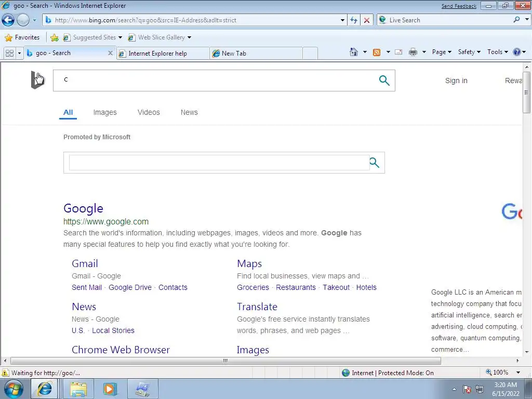
Task: Click the promoted search box field
Action: point(219,163)
